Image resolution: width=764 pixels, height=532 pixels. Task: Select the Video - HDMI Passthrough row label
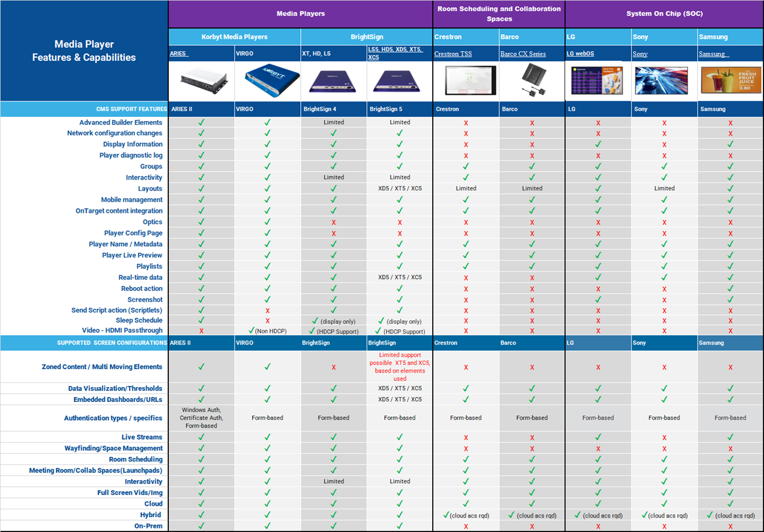click(122, 330)
